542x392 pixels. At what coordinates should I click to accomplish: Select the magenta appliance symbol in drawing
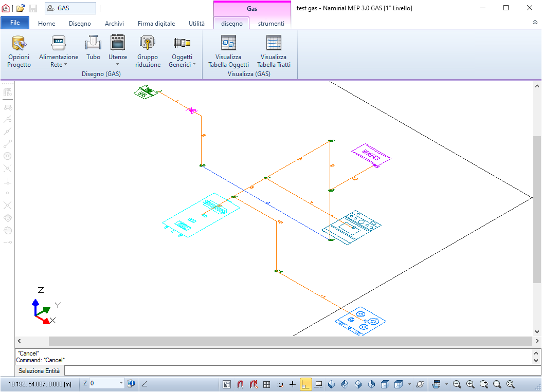(x=371, y=156)
